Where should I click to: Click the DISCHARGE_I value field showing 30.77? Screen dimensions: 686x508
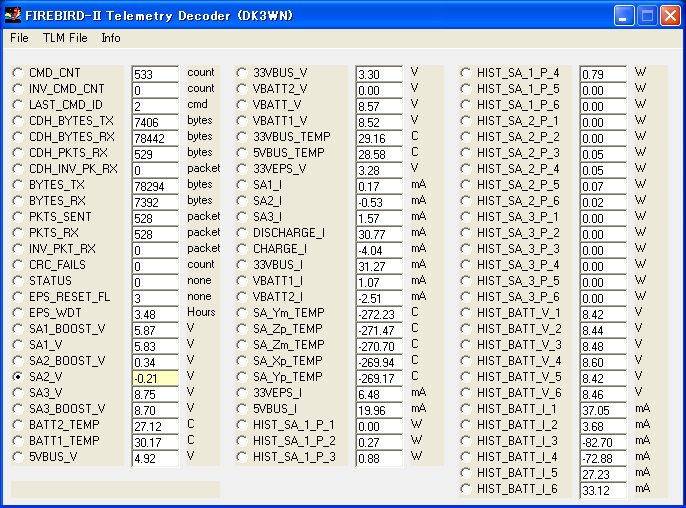click(x=379, y=234)
